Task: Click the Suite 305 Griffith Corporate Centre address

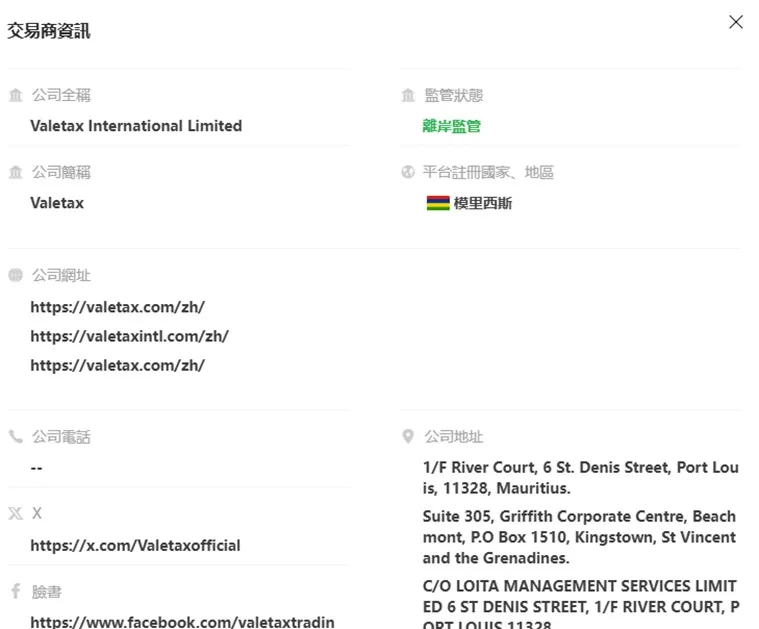Action: pyautogui.click(x=579, y=537)
